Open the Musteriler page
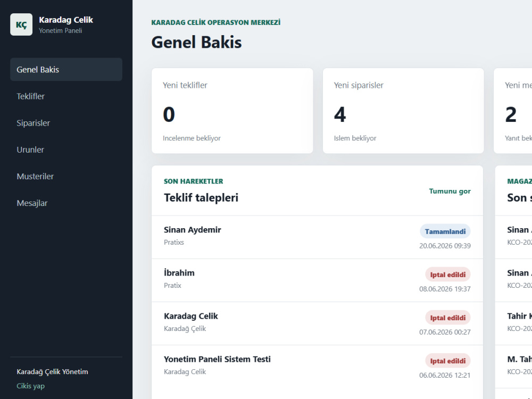 tap(66, 177)
